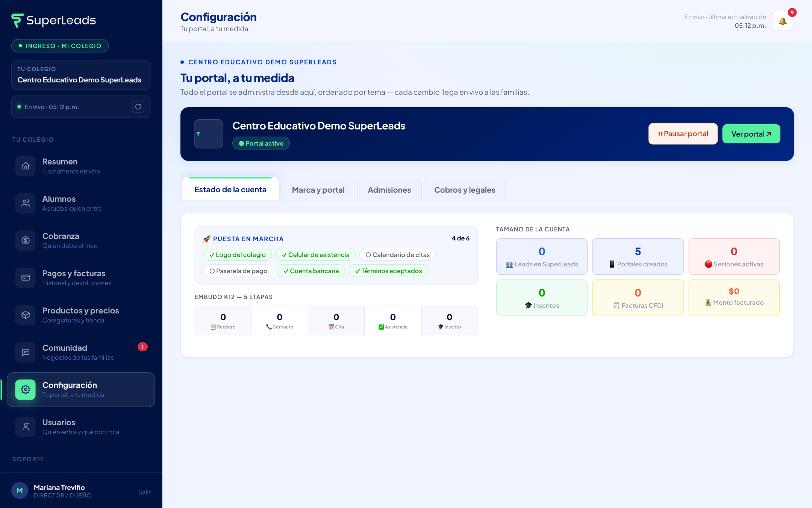The height and width of the screenshot is (508, 812).
Task: Click the Monto facturado stat card
Action: pos(734,298)
